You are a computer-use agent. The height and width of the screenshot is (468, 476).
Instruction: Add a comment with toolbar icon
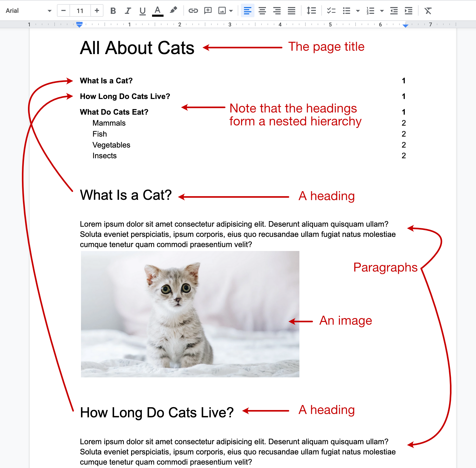tap(208, 11)
